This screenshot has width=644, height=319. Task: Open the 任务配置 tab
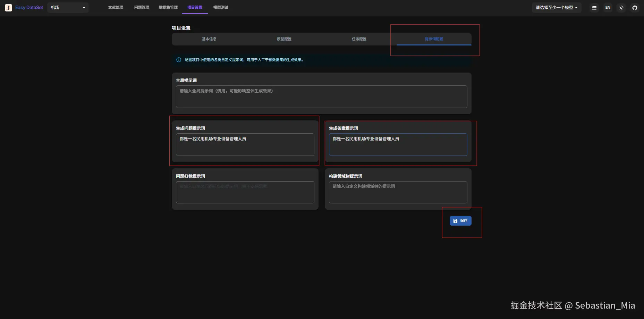359,39
